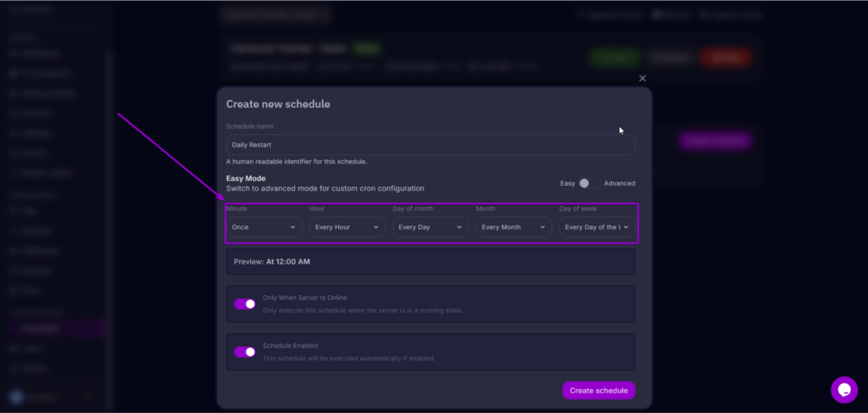The height and width of the screenshot is (413, 868).
Task: Focus the Schedule name field with Daily Restart
Action: tap(431, 144)
